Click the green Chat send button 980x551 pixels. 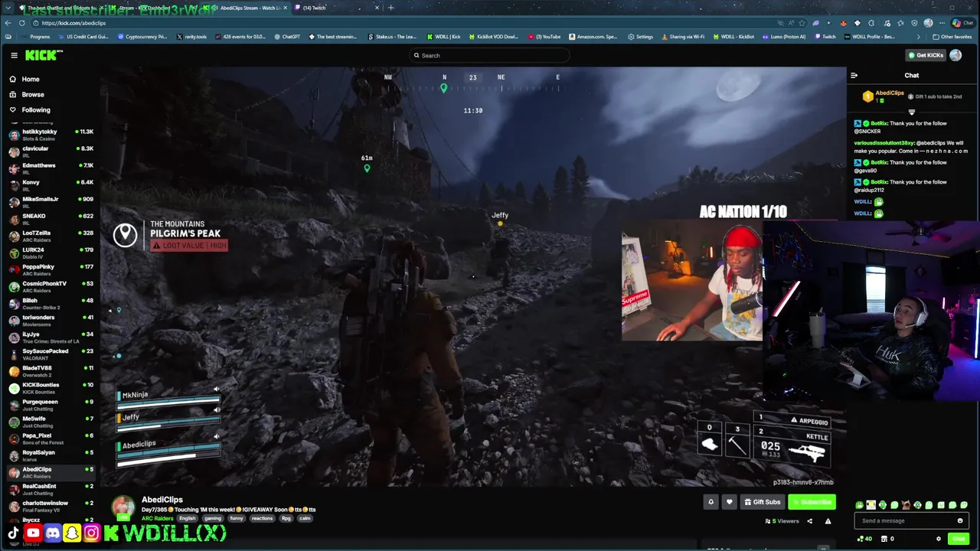tap(959, 539)
